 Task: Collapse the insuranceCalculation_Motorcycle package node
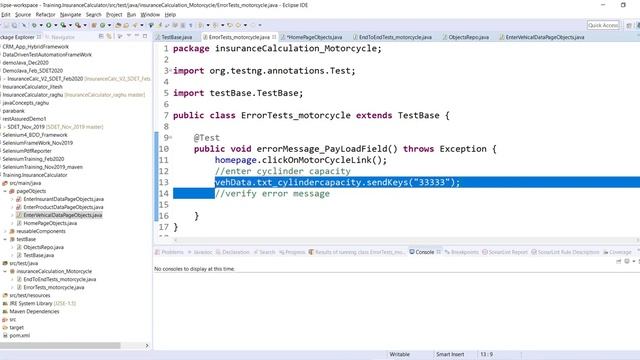click(x=5, y=271)
